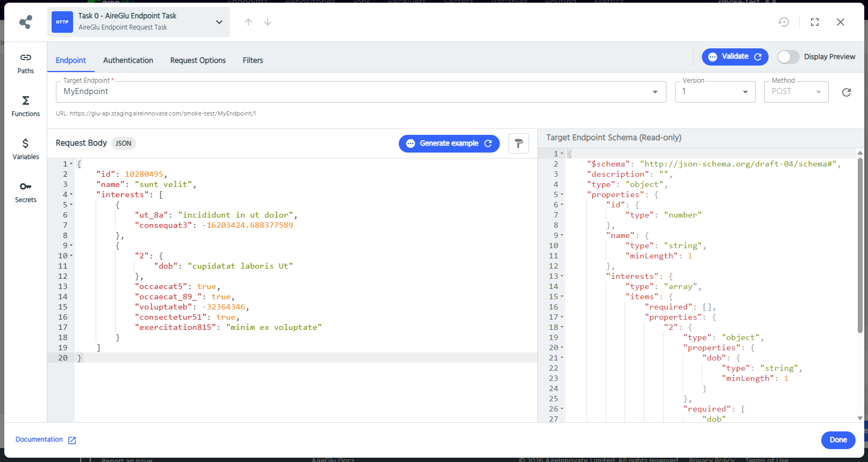Viewport: 868px width, 462px height.
Task: Expand the task selector dropdown
Action: [219, 22]
